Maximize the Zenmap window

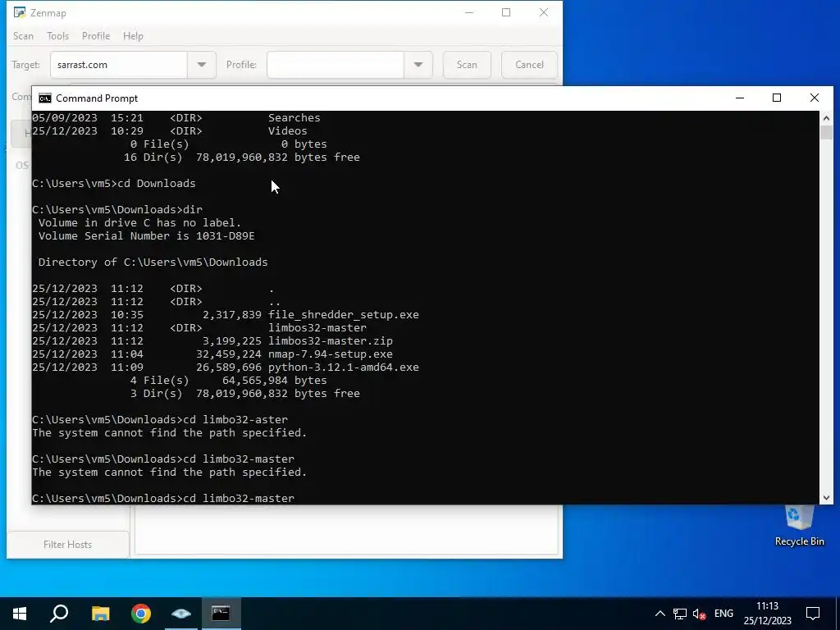tap(506, 12)
